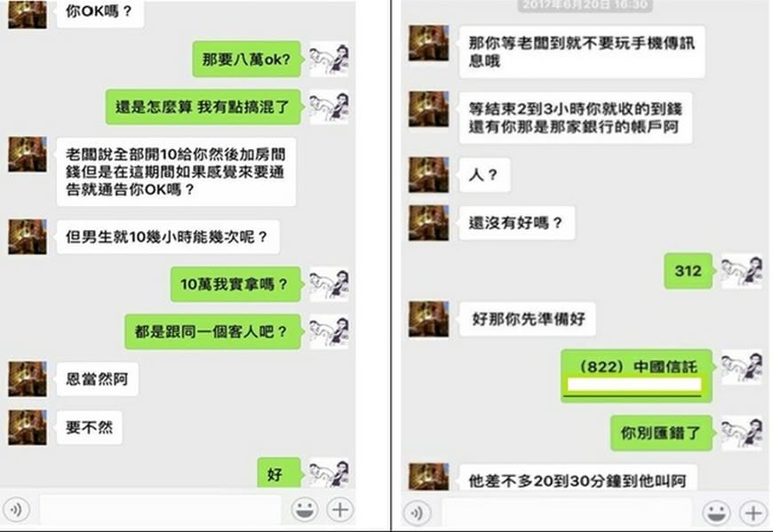This screenshot has width=773, height=532.
Task: Click the "(822) 中國信託" message bubble
Action: [636, 376]
